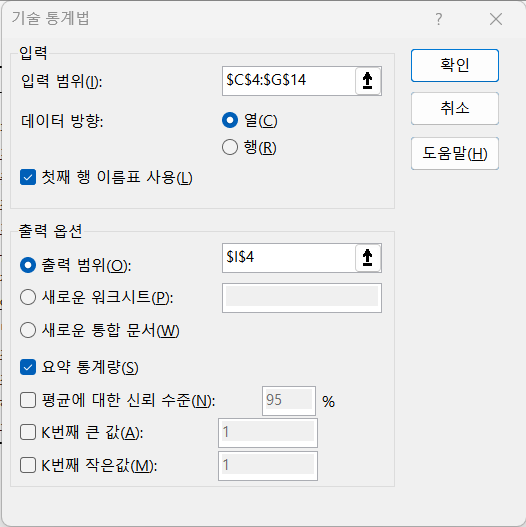Click the input range collapse-dialog arrow icon
Image resolution: width=526 pixels, height=527 pixels.
(x=368, y=81)
